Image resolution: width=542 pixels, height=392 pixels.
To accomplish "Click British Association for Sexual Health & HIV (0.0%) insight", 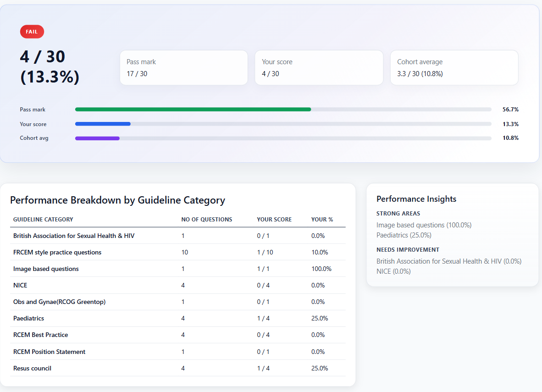I will coord(449,261).
